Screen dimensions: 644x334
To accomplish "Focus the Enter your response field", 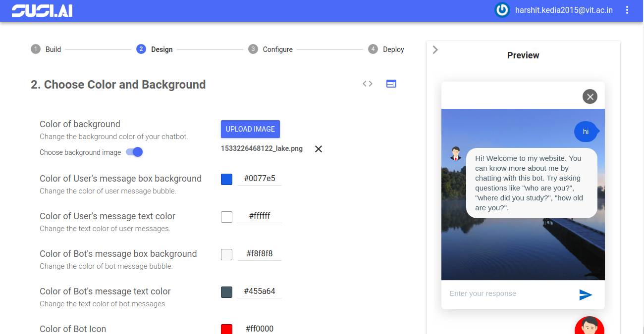I will [509, 293].
